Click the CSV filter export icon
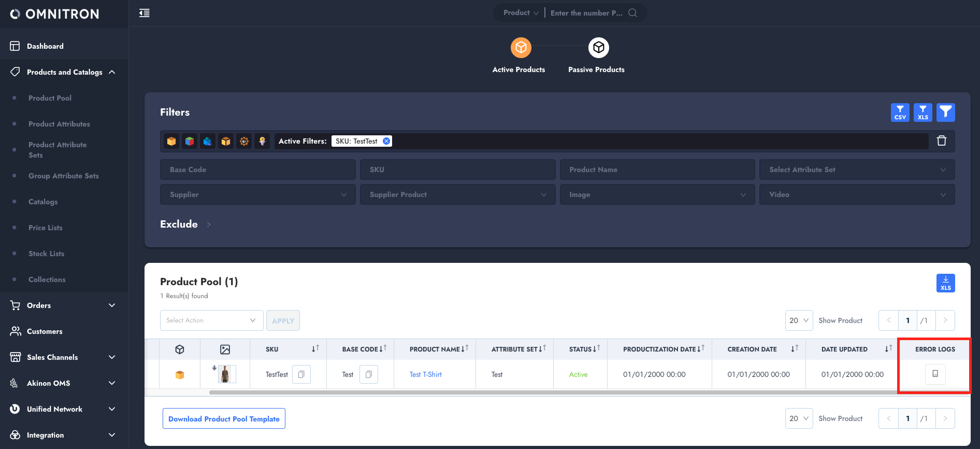 [x=900, y=113]
